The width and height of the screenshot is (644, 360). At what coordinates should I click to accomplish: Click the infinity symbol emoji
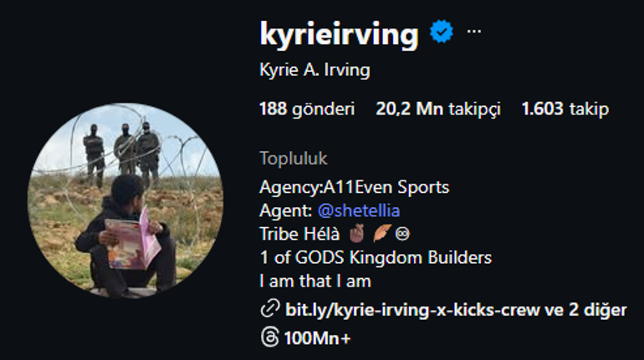point(402,234)
